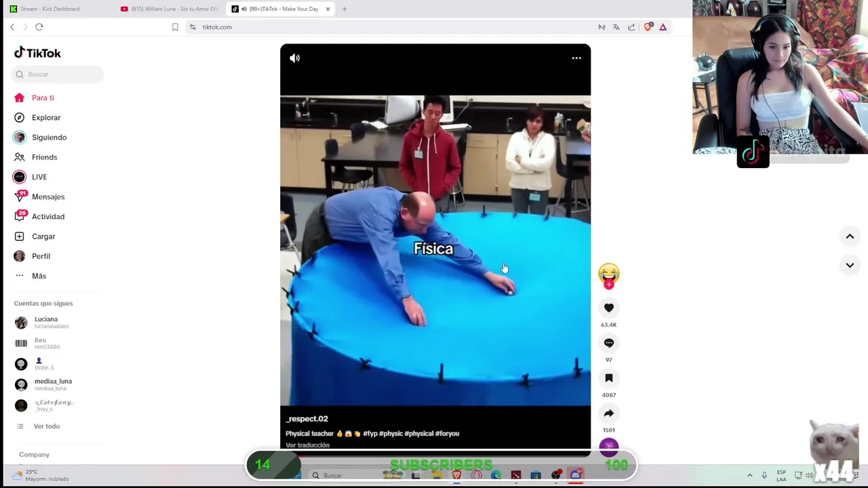Open site settings icon beside the URL
This screenshot has width=868, height=488.
[x=193, y=27]
